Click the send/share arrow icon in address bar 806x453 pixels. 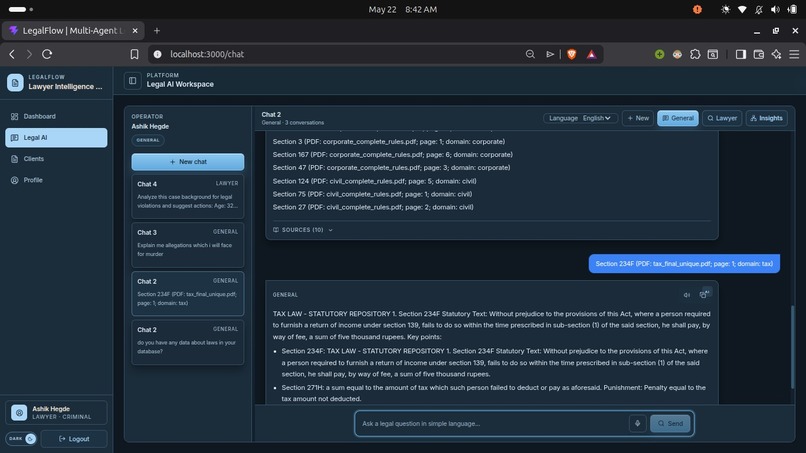[549, 54]
